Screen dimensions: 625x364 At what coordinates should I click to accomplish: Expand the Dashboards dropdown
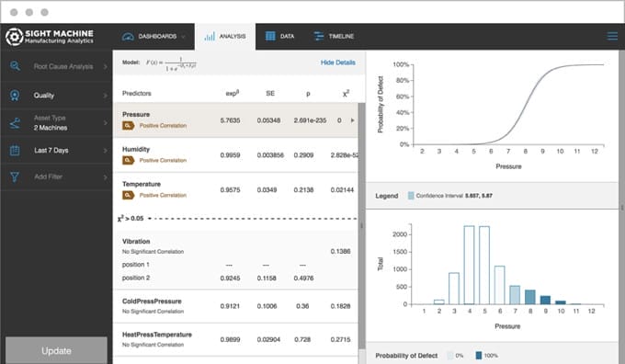(x=183, y=37)
